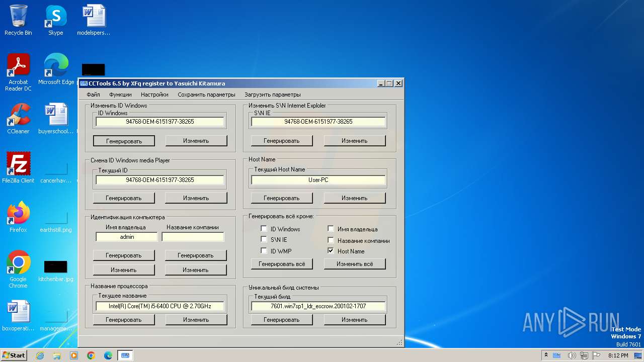Click Генерировать under S\N IE
The height and width of the screenshot is (362, 644).
(x=282, y=141)
